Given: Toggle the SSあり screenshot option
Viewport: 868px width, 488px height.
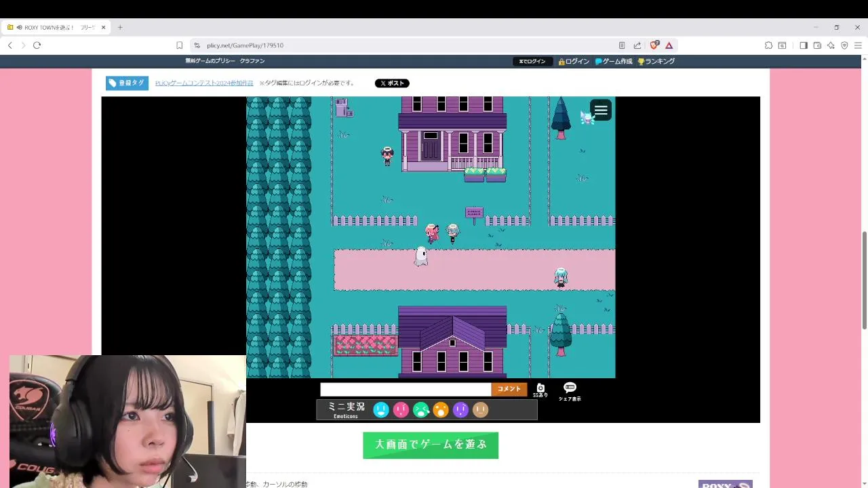Looking at the screenshot, I should click(x=540, y=390).
